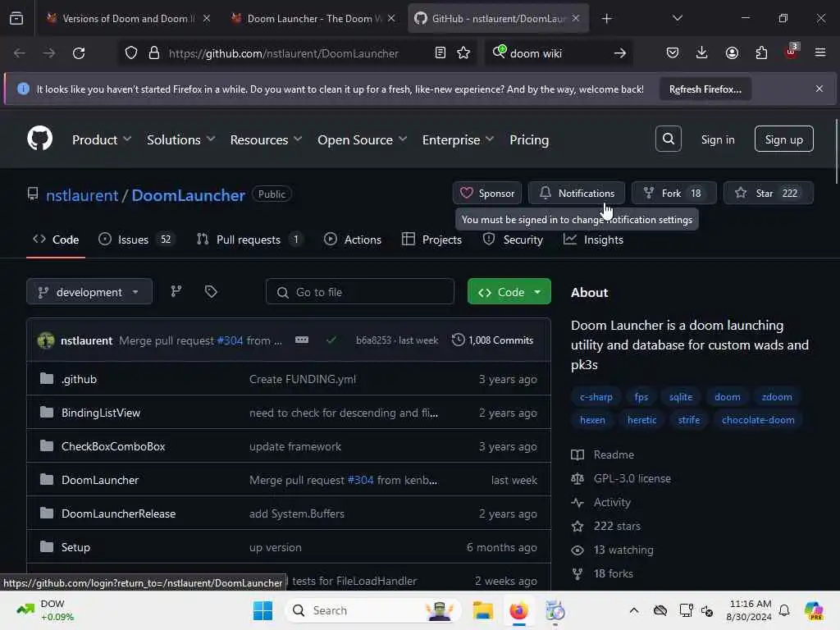Open tracking protection shield icon
The width and height of the screenshot is (840, 630).
pos(131,53)
